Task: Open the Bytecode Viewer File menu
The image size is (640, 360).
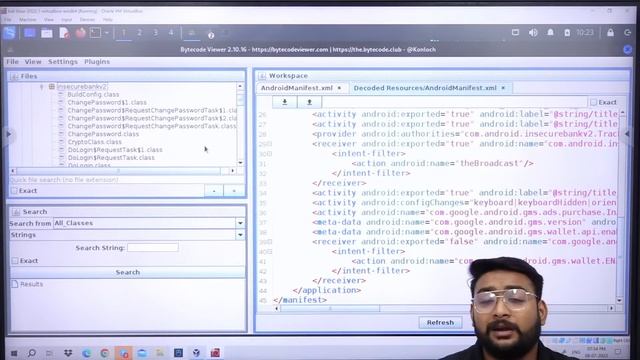Action: tap(12, 62)
